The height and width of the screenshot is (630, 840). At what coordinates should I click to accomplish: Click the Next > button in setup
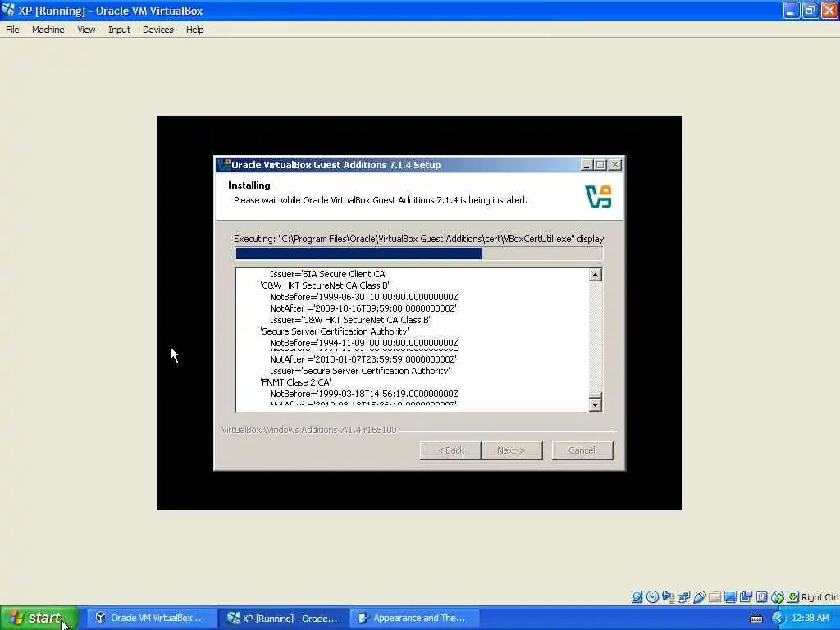pos(512,450)
